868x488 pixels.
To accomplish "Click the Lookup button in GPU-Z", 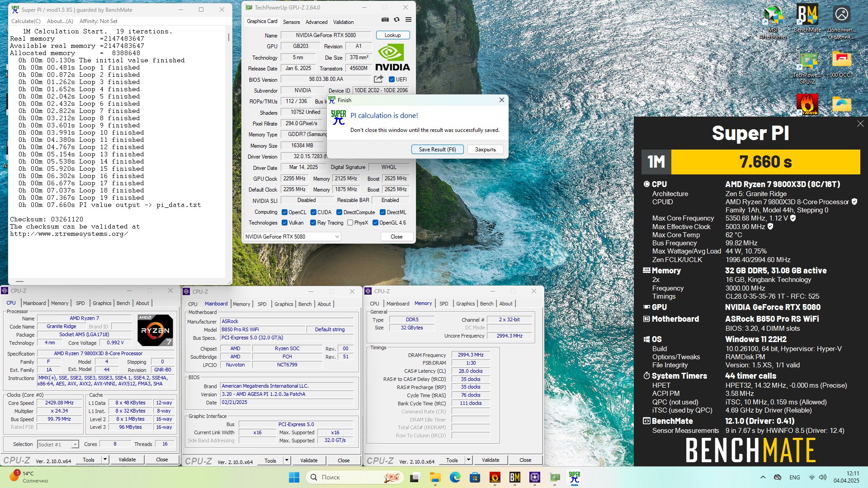I will tap(392, 35).
